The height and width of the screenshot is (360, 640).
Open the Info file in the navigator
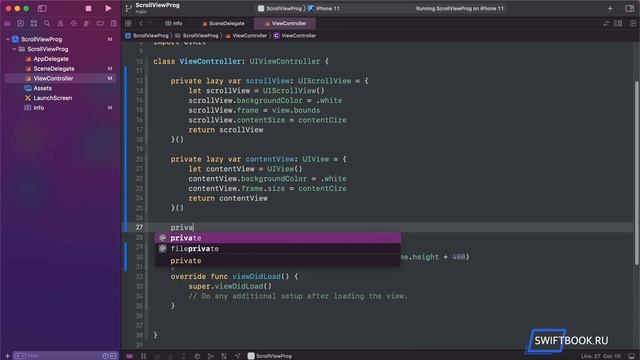pos(39,108)
